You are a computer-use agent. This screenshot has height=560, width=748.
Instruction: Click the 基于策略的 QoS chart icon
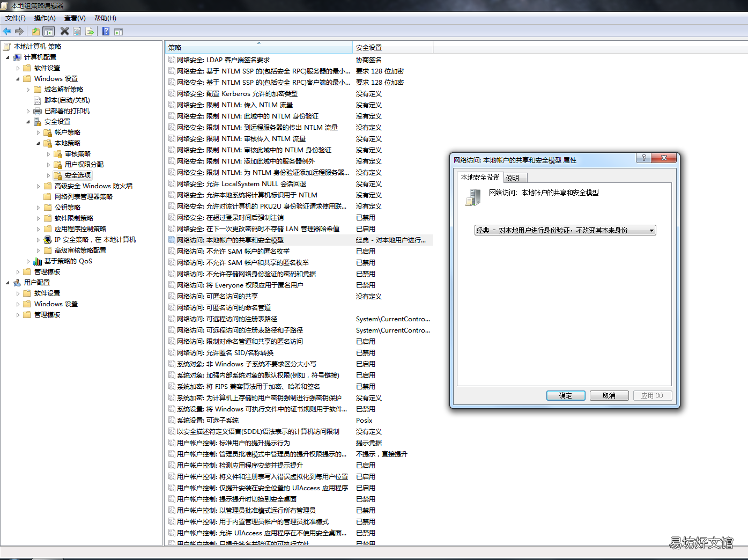[38, 261]
